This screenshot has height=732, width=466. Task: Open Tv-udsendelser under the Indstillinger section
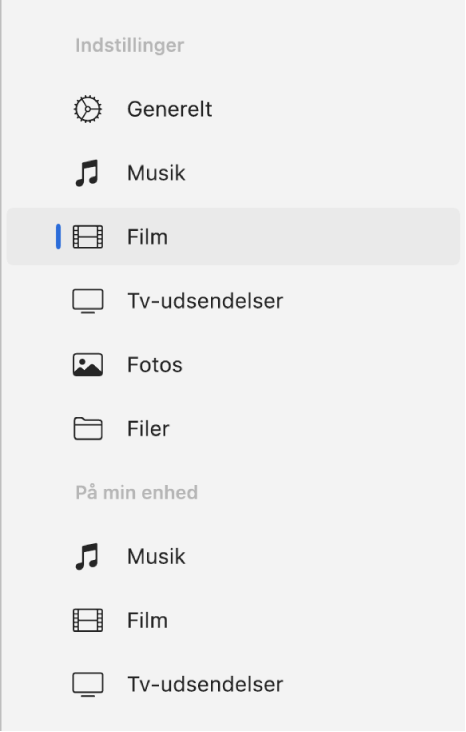(x=233, y=301)
